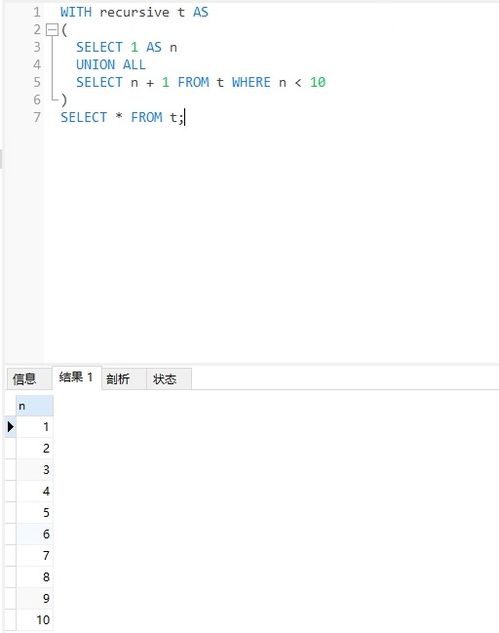Open the 剖析 tab
Viewport: 499px width, 633px height.
click(124, 379)
